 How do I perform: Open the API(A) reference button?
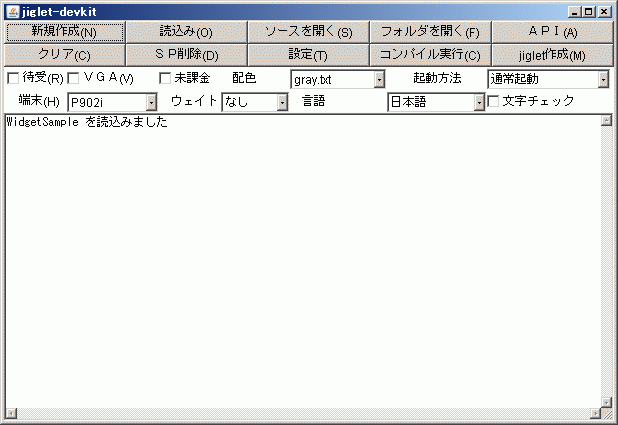coord(553,32)
